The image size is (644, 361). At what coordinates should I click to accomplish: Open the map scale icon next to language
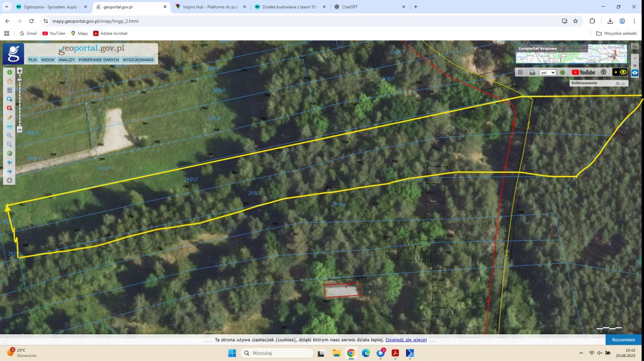[532, 73]
